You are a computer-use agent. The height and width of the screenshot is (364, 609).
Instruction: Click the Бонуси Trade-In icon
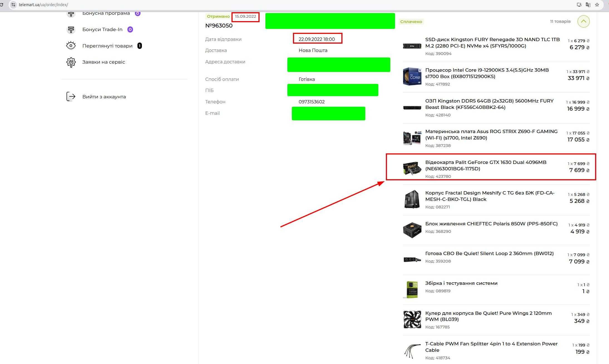pyautogui.click(x=71, y=29)
